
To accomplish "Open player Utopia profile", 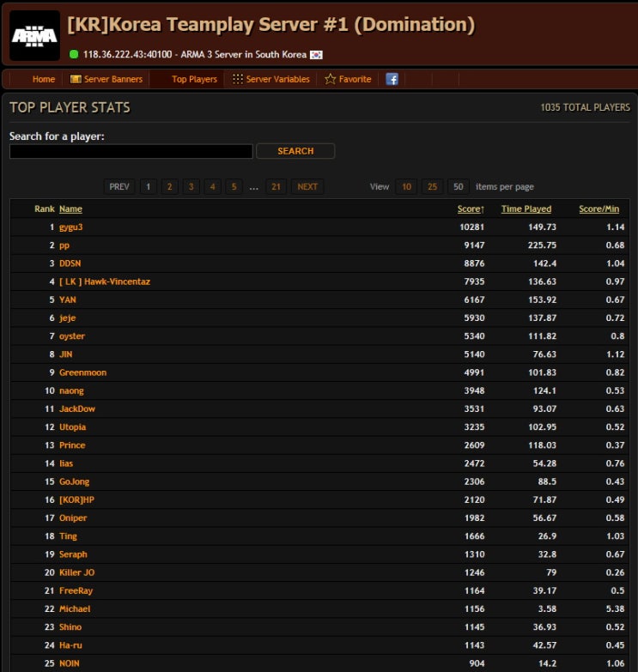I will point(72,427).
